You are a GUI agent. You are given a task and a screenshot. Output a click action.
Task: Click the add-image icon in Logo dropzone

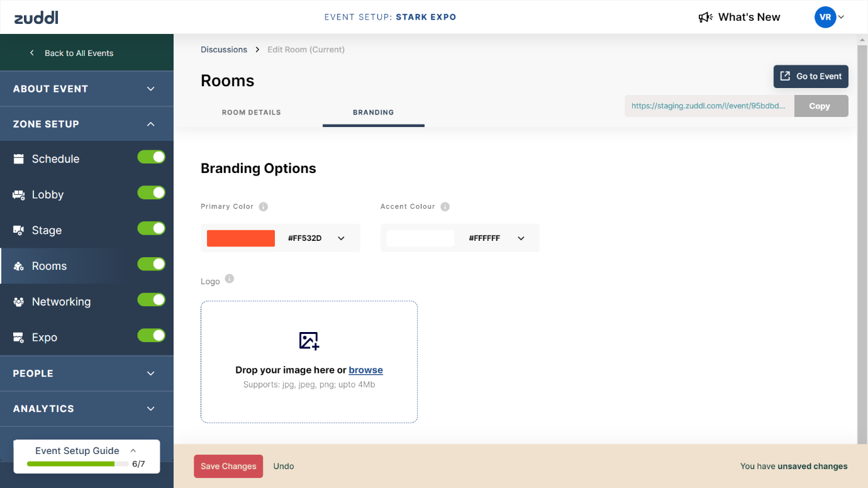click(x=309, y=340)
